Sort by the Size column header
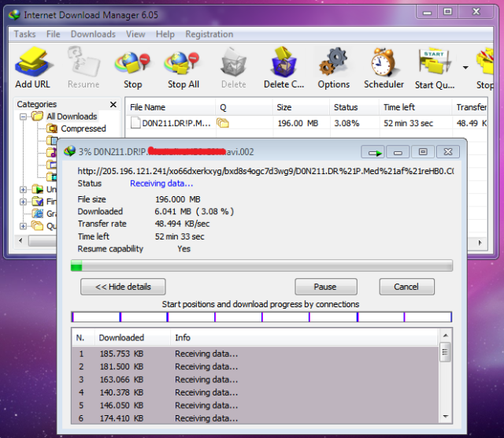Screen dimensions: 504x438 pos(301,107)
